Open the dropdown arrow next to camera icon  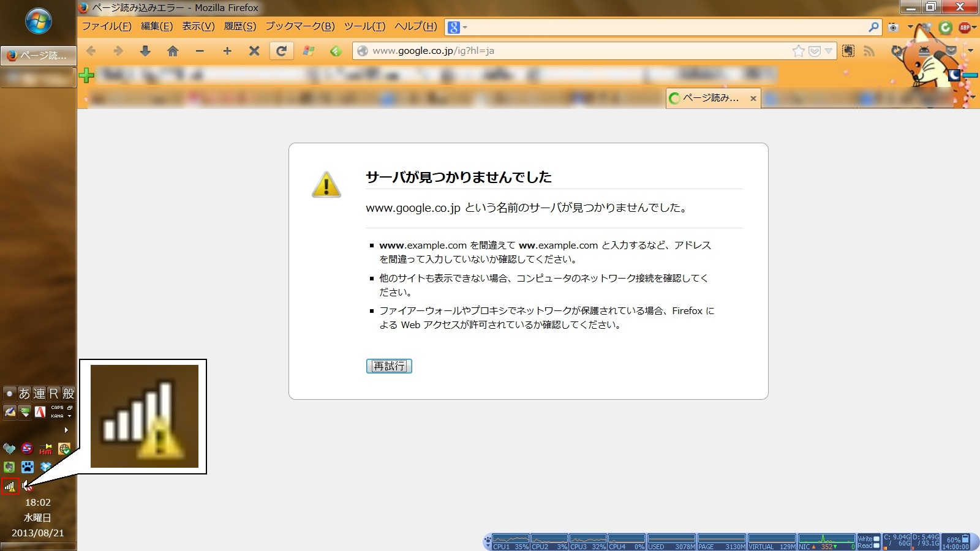[910, 27]
